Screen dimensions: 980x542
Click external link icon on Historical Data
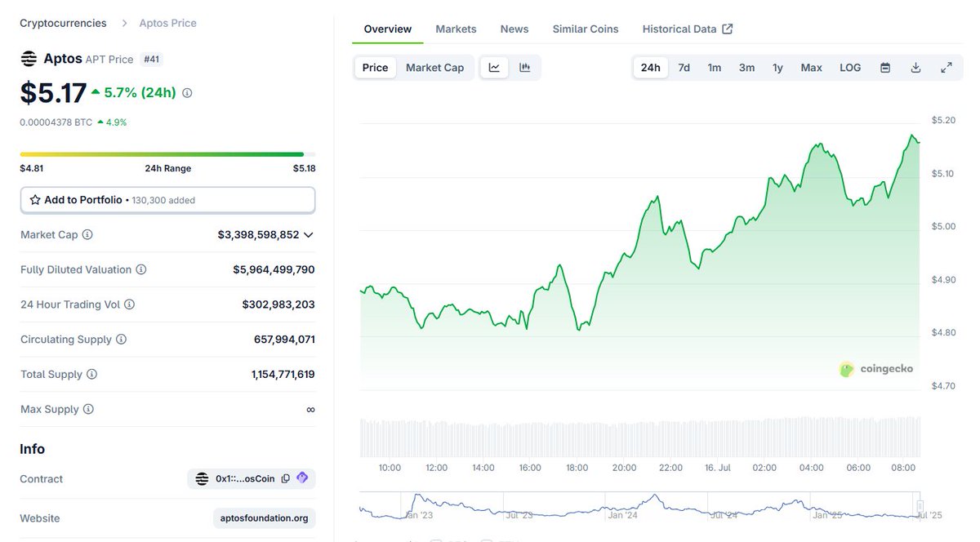728,29
